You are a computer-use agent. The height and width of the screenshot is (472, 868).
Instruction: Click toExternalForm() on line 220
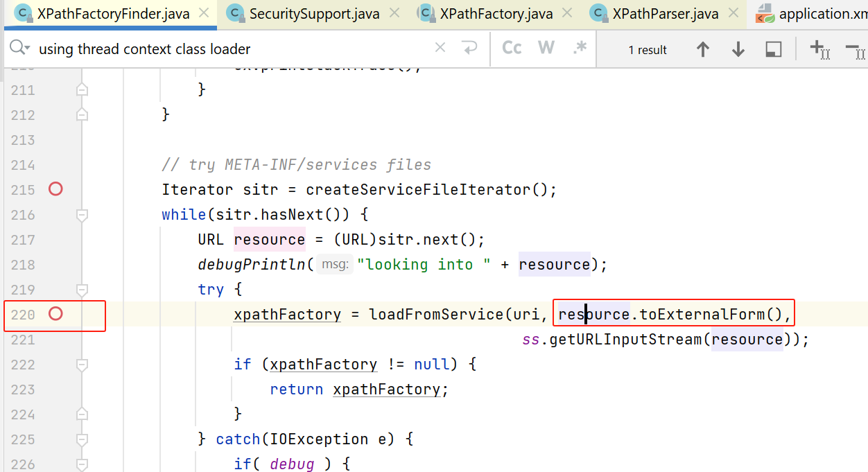click(711, 315)
